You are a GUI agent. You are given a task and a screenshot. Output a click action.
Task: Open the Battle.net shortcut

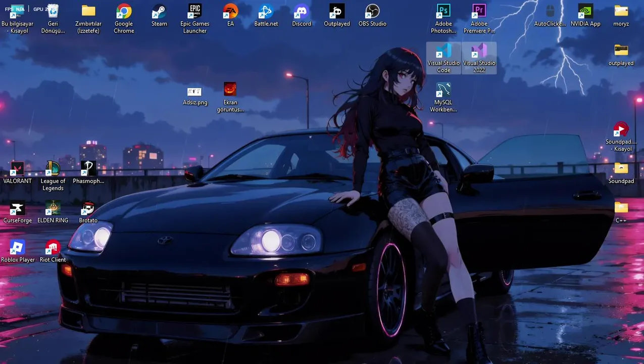pos(266,15)
